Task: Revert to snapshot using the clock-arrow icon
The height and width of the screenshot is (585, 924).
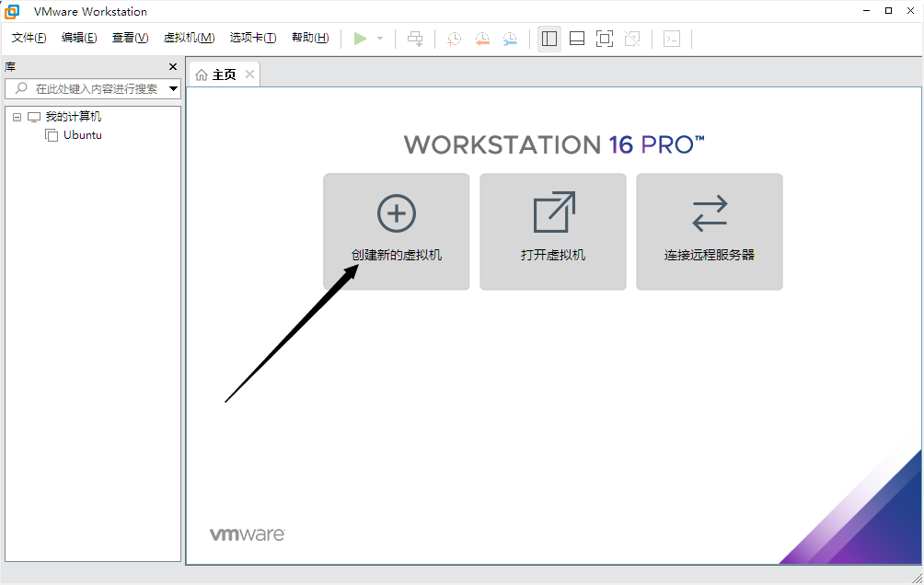Action: (482, 39)
